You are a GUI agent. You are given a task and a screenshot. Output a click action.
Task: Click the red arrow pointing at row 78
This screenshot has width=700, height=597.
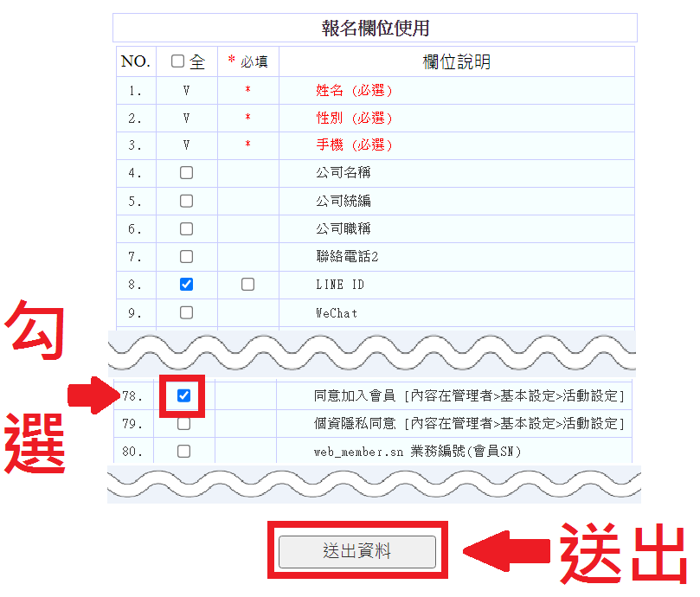pyautogui.click(x=93, y=397)
